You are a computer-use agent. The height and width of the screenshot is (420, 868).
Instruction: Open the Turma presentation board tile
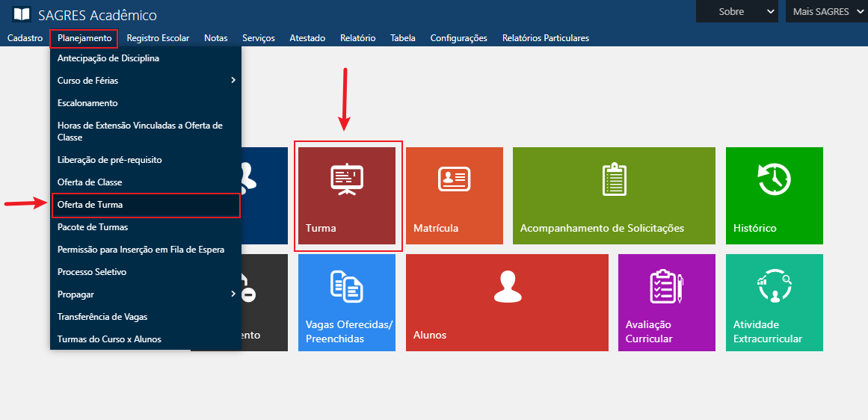click(x=347, y=195)
